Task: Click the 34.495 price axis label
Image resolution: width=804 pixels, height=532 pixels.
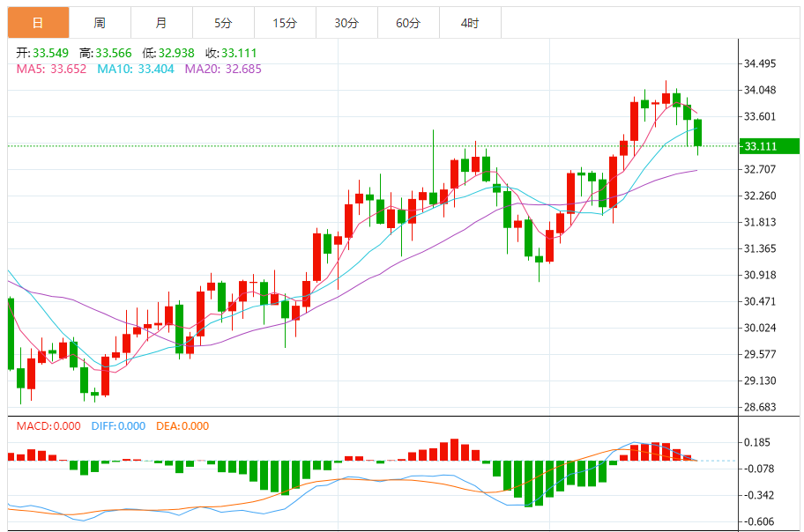Action: pos(760,63)
